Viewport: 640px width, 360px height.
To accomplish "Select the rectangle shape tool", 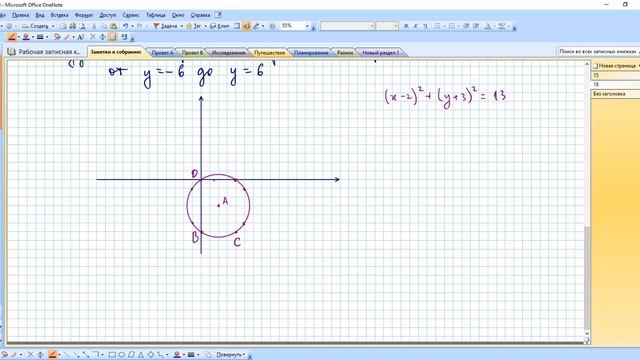I will tap(112, 355).
